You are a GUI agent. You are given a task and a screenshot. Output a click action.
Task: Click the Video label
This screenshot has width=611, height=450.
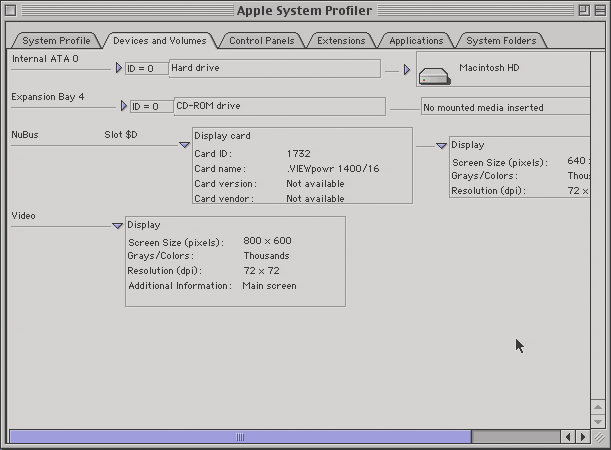[23, 215]
